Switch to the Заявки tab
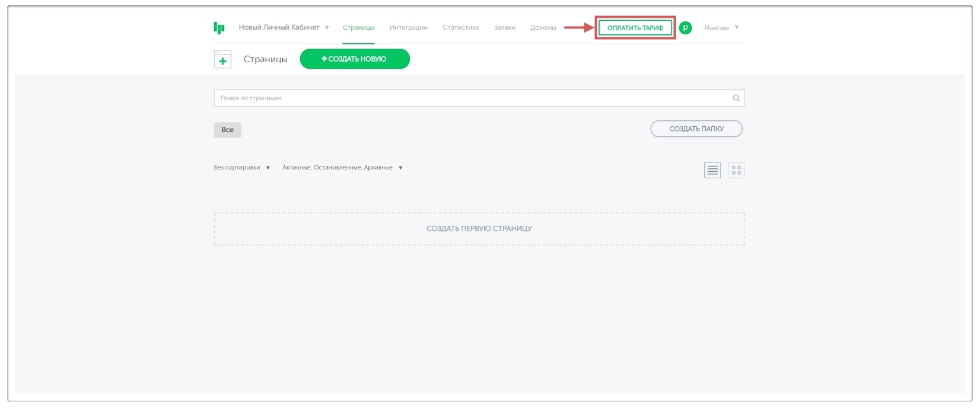Image resolution: width=980 pixels, height=413 pixels. pos(504,28)
